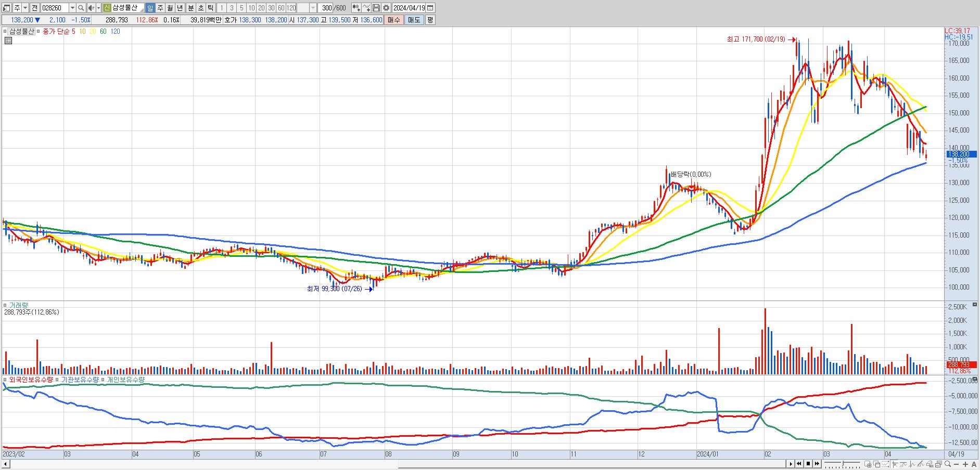
Task: Click the dotted line chart icon
Action: pos(886,464)
